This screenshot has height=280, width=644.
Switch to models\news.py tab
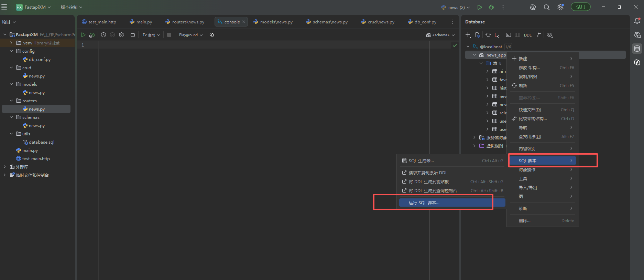click(x=273, y=22)
